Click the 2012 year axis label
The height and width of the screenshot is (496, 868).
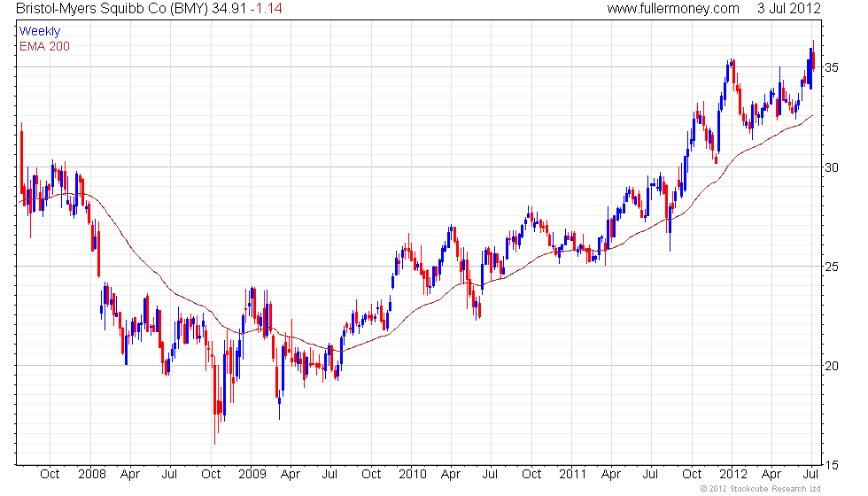[x=733, y=475]
